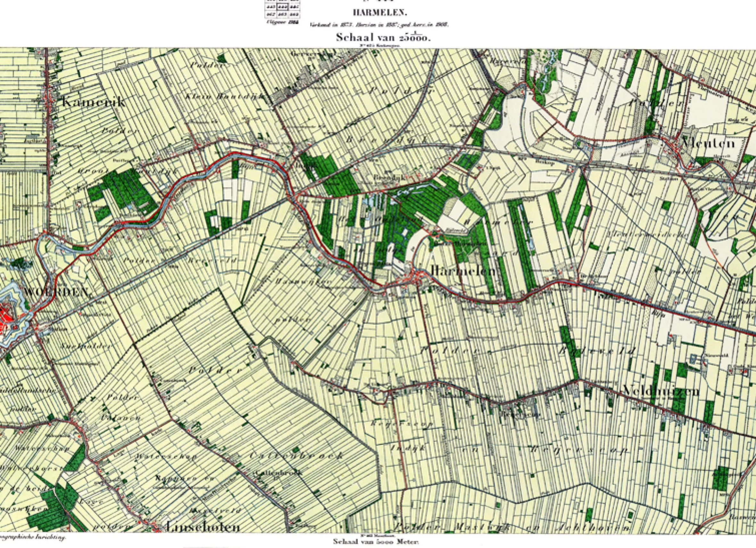Screen dimensions: 756x548
Task: Click the sheet index grid beside the title
Action: [x=282, y=9]
